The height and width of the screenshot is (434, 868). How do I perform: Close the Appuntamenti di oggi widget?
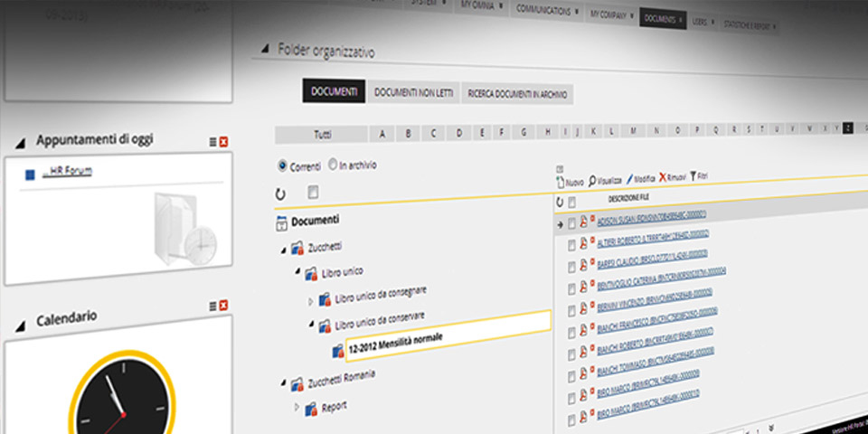coord(223,142)
